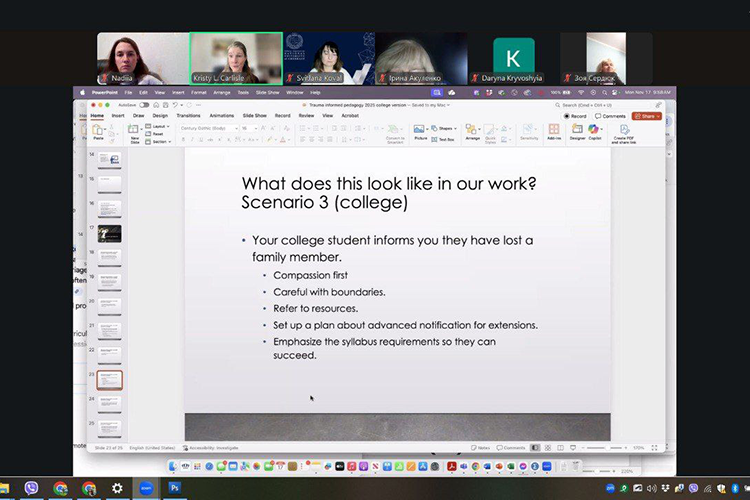Image resolution: width=750 pixels, height=500 pixels.
Task: Click the Paste icon in the ribbon
Action: point(97,131)
